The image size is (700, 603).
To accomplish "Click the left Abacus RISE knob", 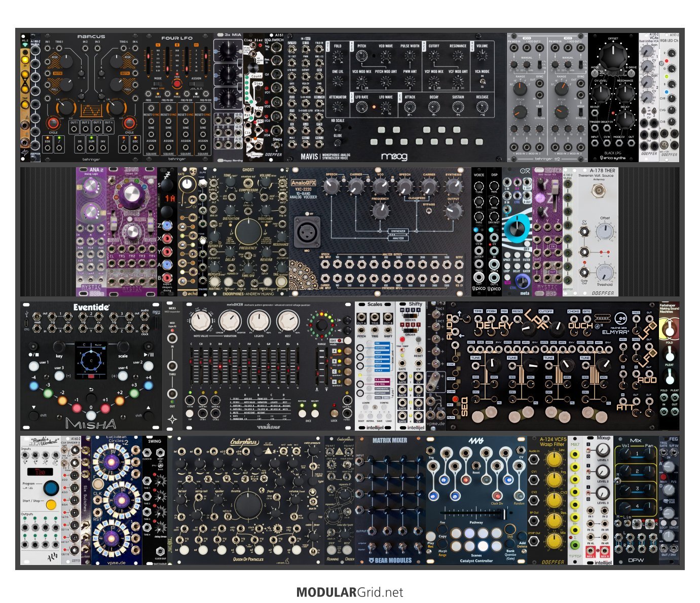I will click(x=67, y=62).
